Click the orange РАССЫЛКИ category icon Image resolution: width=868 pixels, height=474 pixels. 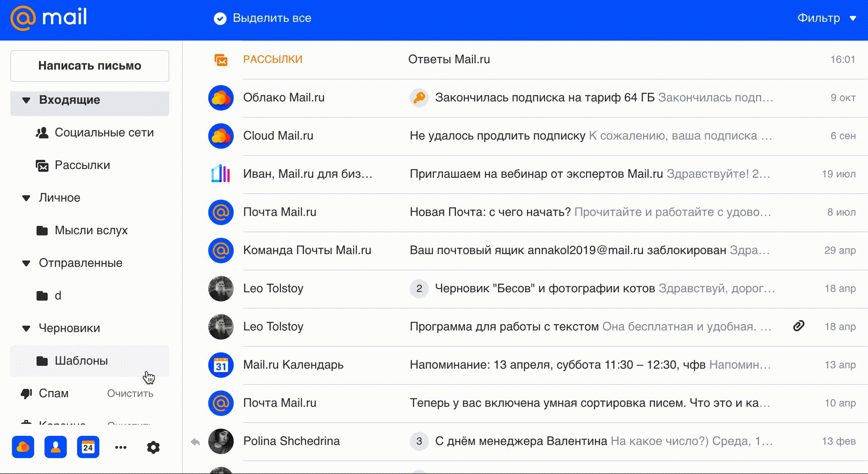coord(221,60)
